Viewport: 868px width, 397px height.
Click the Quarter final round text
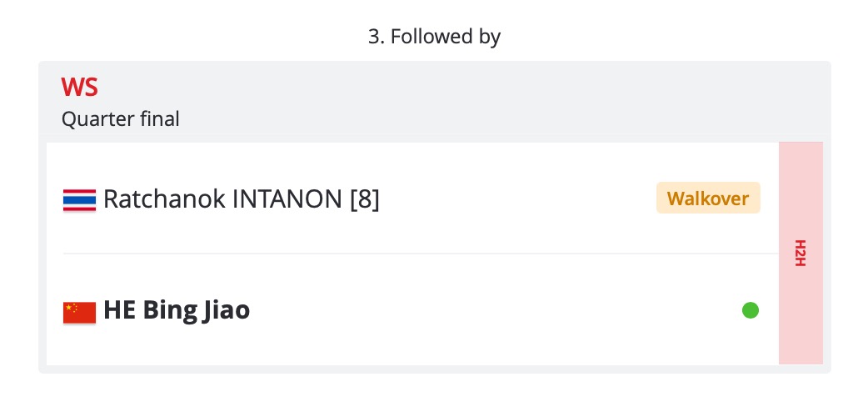[120, 118]
